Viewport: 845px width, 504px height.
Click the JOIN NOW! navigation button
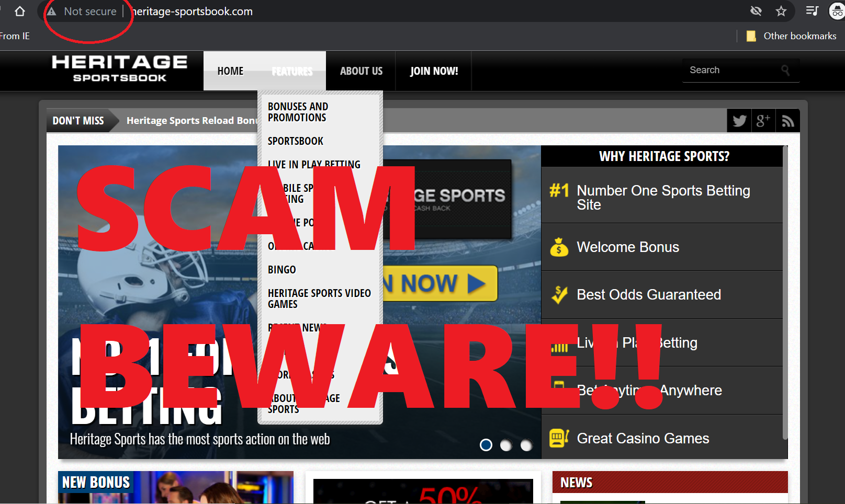click(x=433, y=71)
